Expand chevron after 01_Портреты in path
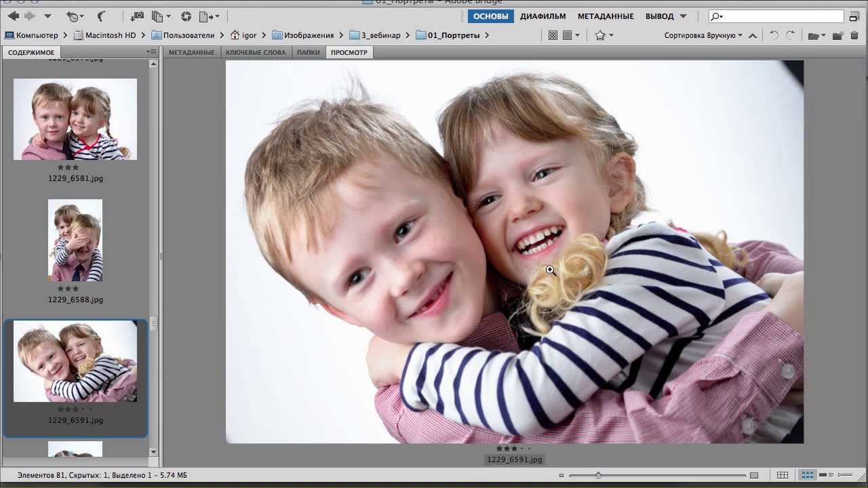868x488 pixels. tap(487, 35)
